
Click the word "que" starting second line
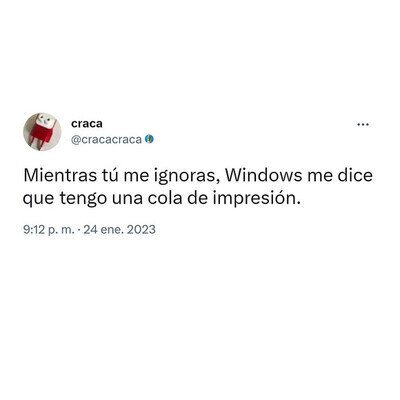coord(39,200)
